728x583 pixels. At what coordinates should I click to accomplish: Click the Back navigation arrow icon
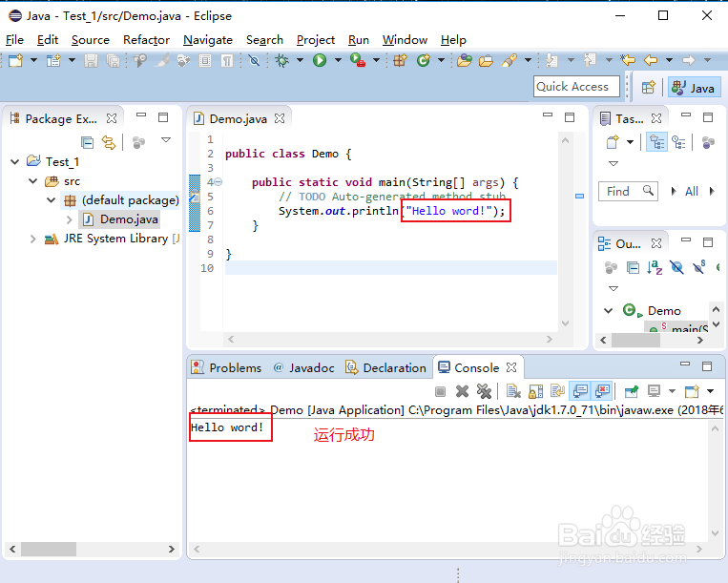click(651, 60)
